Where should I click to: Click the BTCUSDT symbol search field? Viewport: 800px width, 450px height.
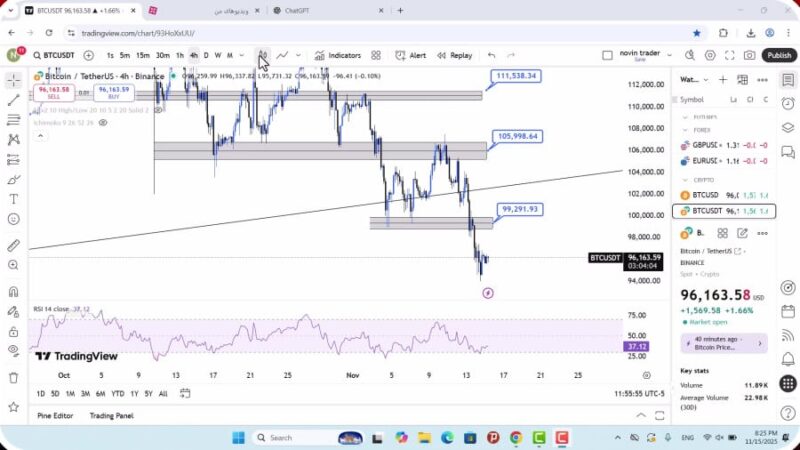click(x=56, y=55)
